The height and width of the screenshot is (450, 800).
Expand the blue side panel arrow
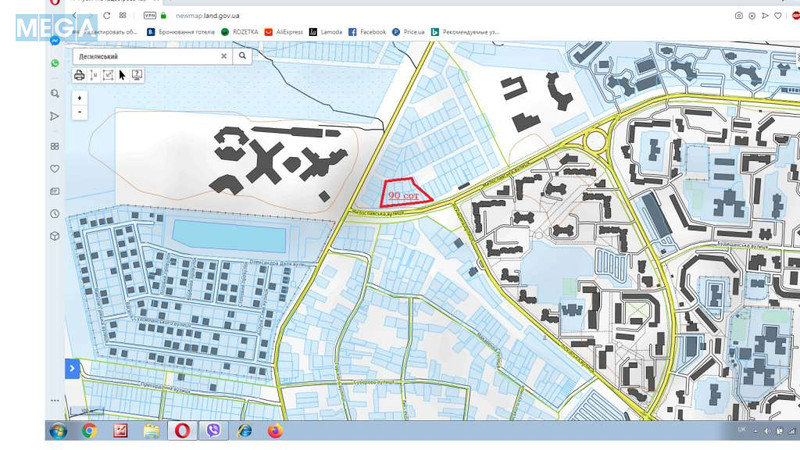pyautogui.click(x=72, y=369)
